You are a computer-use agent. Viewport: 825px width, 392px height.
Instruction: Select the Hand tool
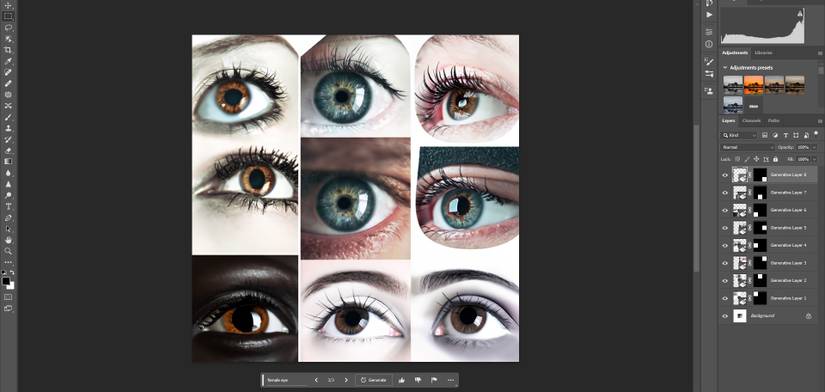(8, 239)
